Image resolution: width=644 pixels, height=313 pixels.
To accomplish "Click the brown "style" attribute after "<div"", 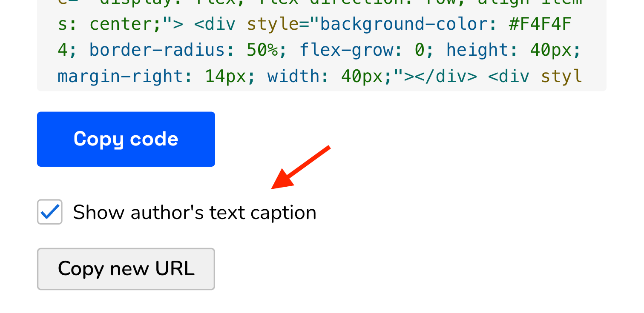I will [x=273, y=24].
